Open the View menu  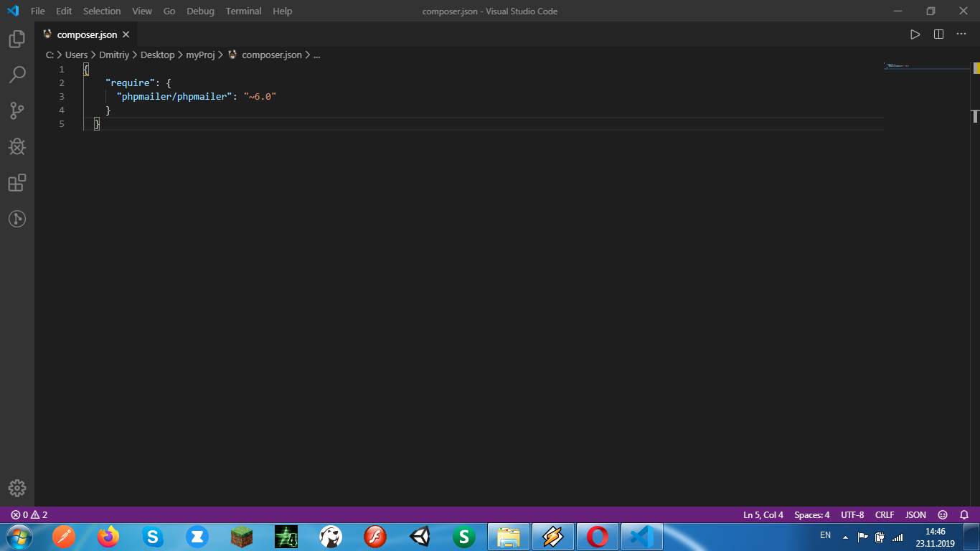142,11
